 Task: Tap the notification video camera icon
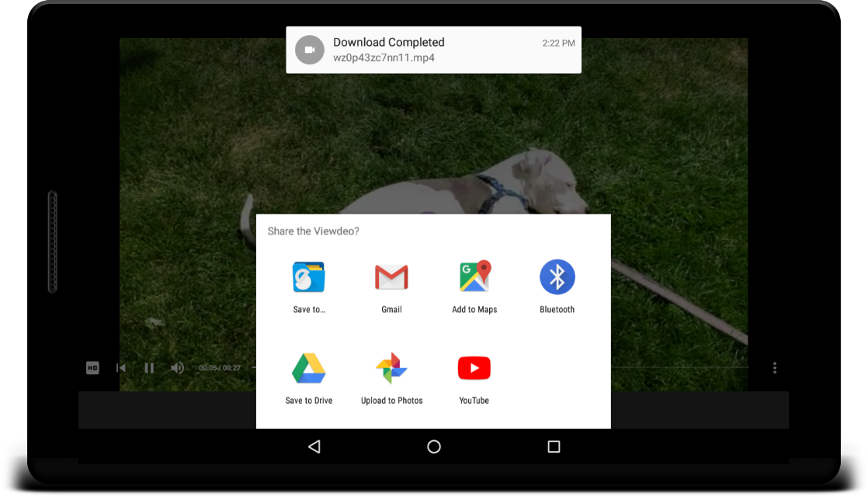pos(310,50)
